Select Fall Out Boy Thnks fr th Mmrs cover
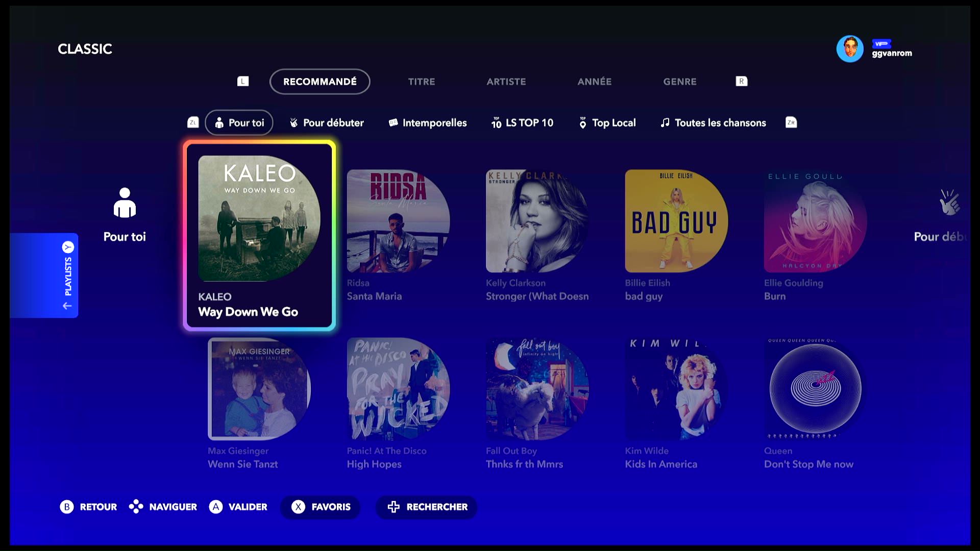Screen dimensions: 980x551 click(x=537, y=389)
